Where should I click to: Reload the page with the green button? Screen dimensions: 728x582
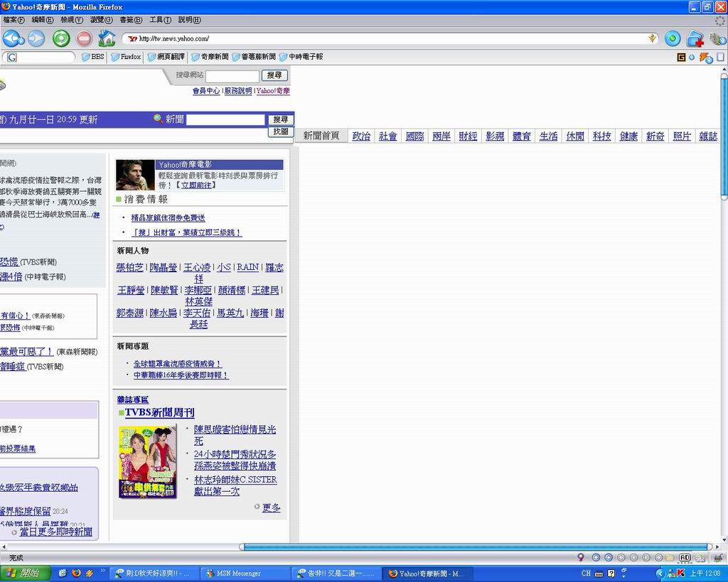coord(61,38)
